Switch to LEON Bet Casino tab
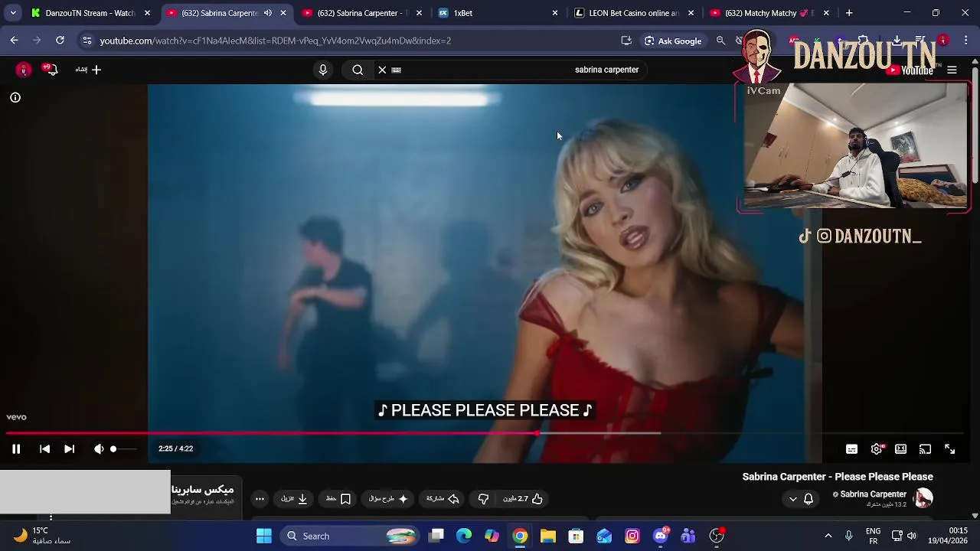980x551 pixels. (634, 13)
